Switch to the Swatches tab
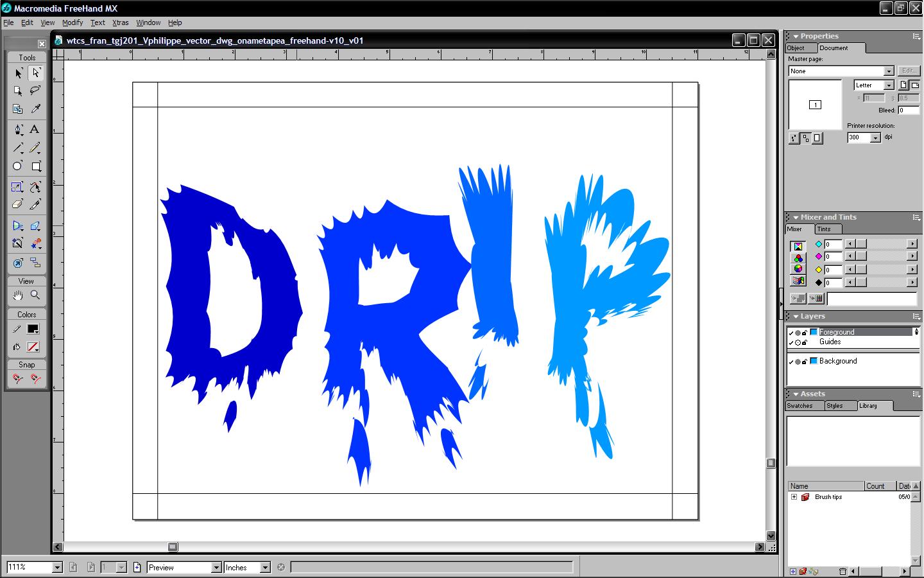This screenshot has width=924, height=578. [800, 406]
